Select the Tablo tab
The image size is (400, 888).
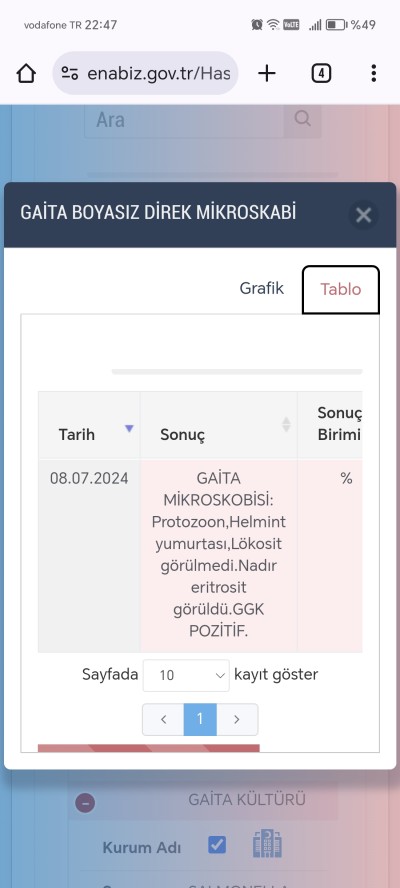point(341,289)
